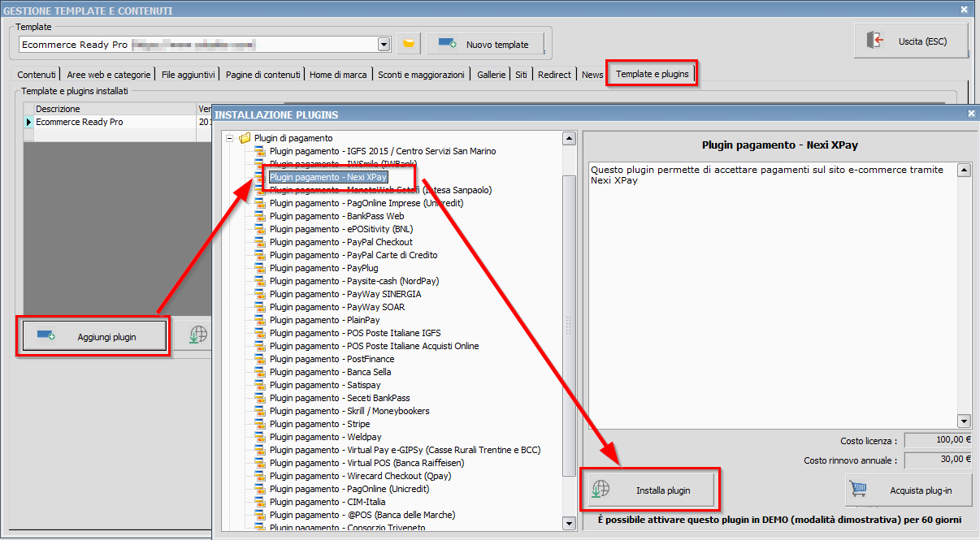Go to the Pagine di contenuti tab
Viewport: 980px width, 540px height.
[263, 75]
